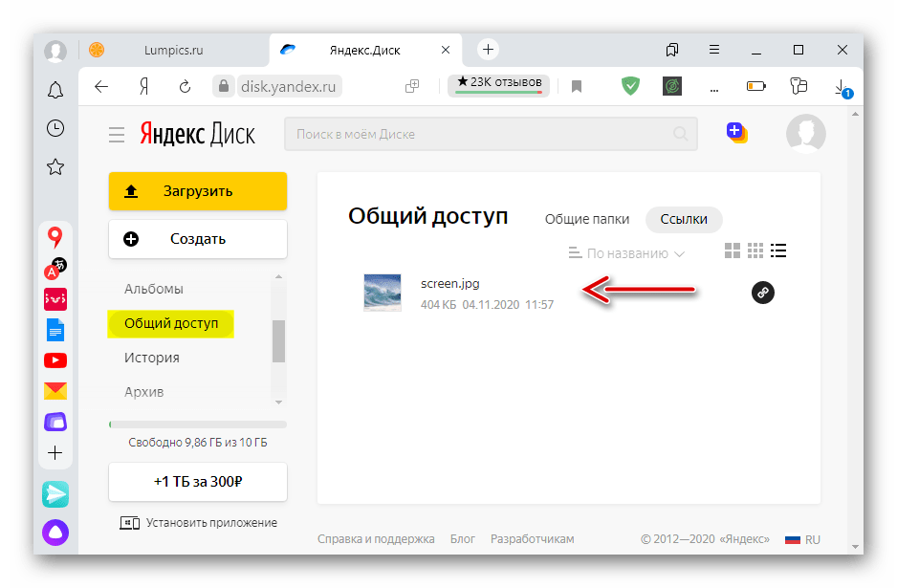Open the colorful plus Yandex 360 icon

tap(736, 133)
